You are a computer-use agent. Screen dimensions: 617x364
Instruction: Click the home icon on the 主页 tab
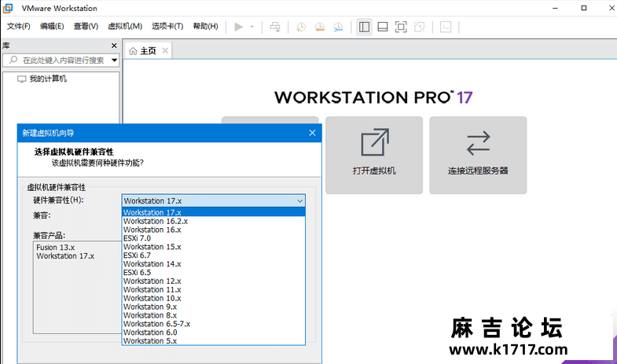(x=133, y=51)
